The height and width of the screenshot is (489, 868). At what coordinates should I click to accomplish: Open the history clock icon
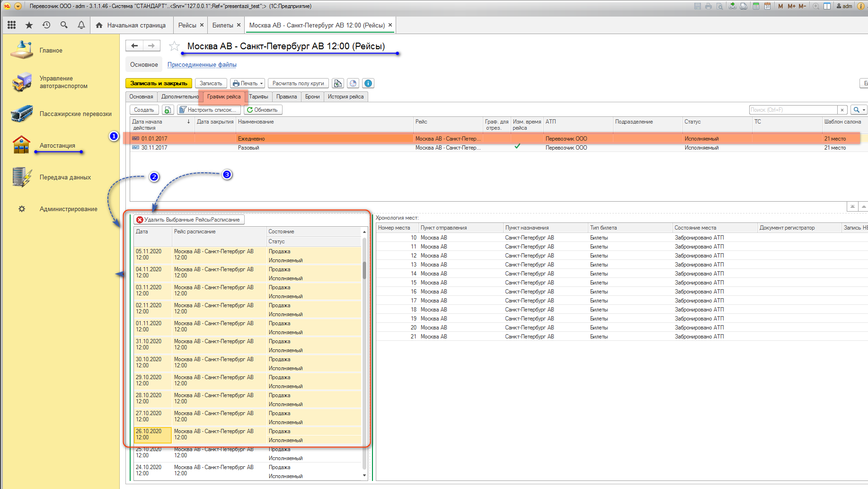46,25
